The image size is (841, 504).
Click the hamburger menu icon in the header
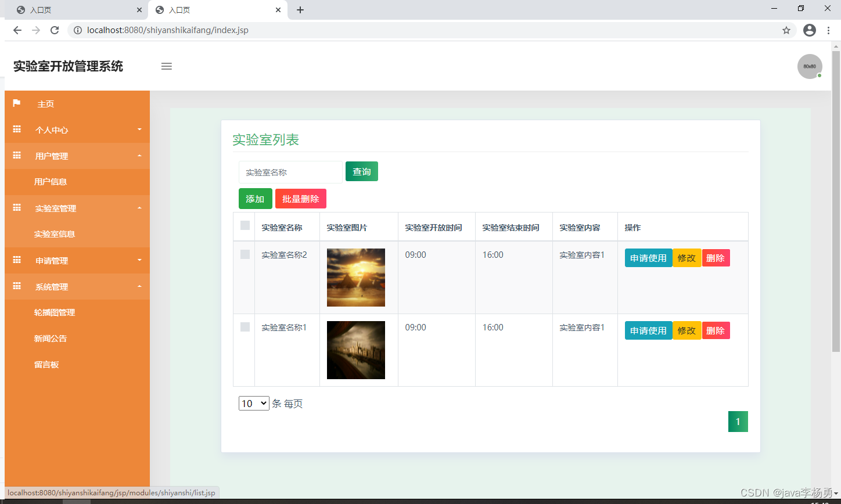click(167, 66)
